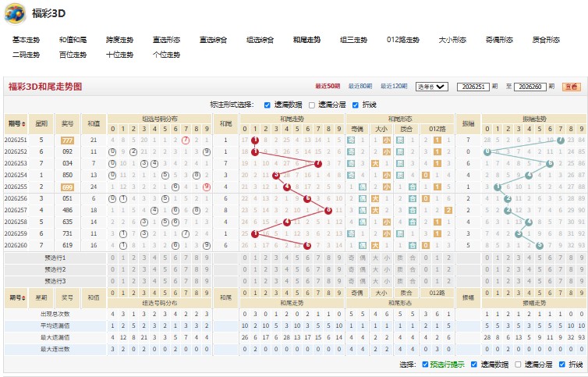
Task: Open 直选综合 menu item
Action: tap(213, 40)
